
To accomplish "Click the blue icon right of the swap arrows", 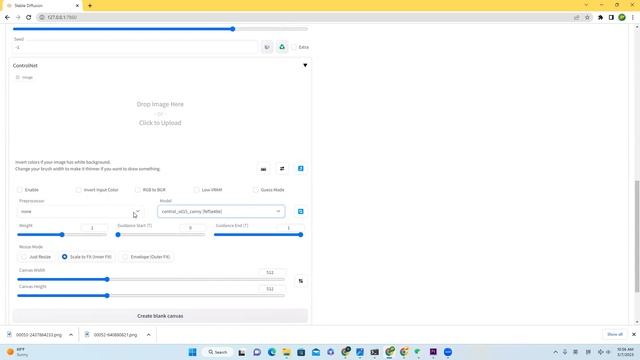I will (x=300, y=169).
